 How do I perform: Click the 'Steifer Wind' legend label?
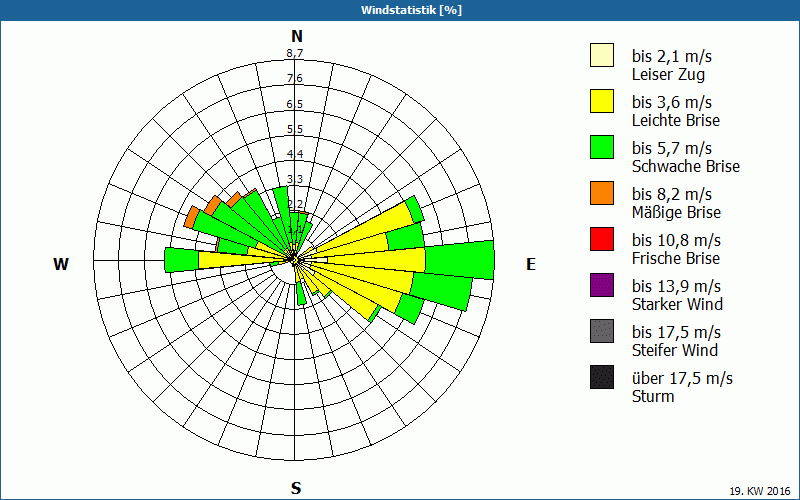pyautogui.click(x=675, y=351)
